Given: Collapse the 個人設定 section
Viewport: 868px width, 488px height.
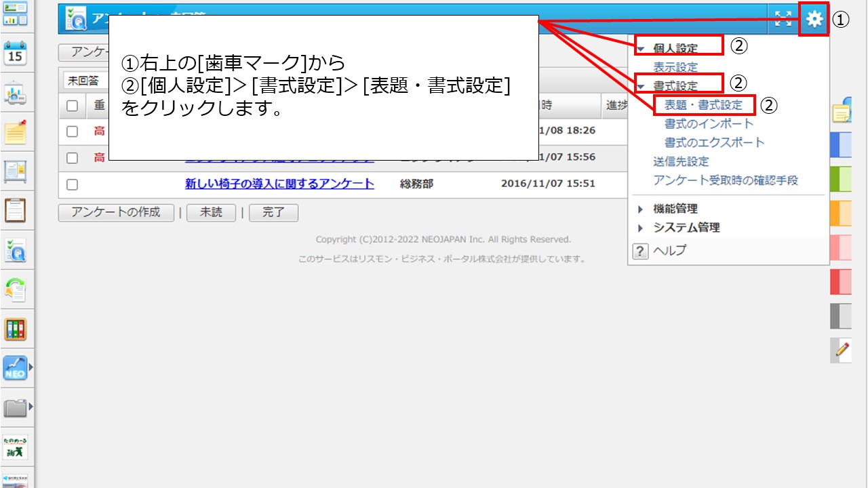Looking at the screenshot, I should pos(641,49).
